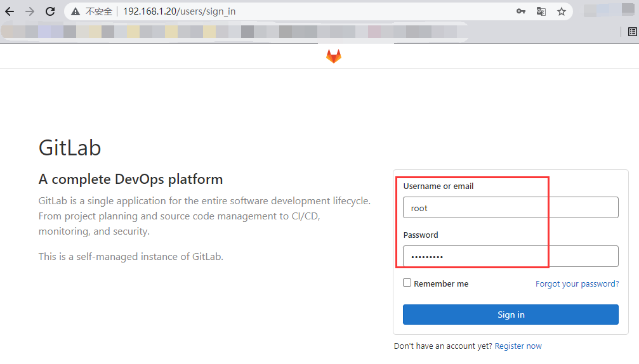Viewport: 639px width, 364px height.
Task: Enable the Remember me checkbox
Action: point(407,283)
